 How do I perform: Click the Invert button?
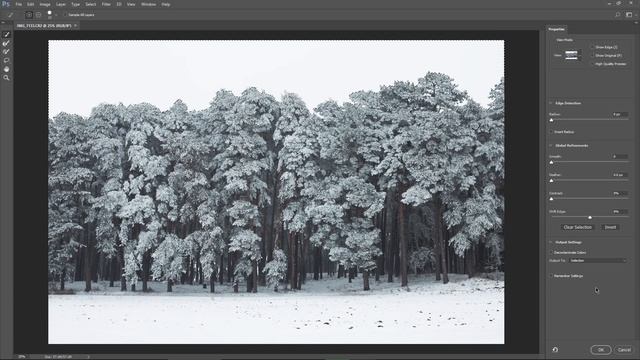pos(610,227)
